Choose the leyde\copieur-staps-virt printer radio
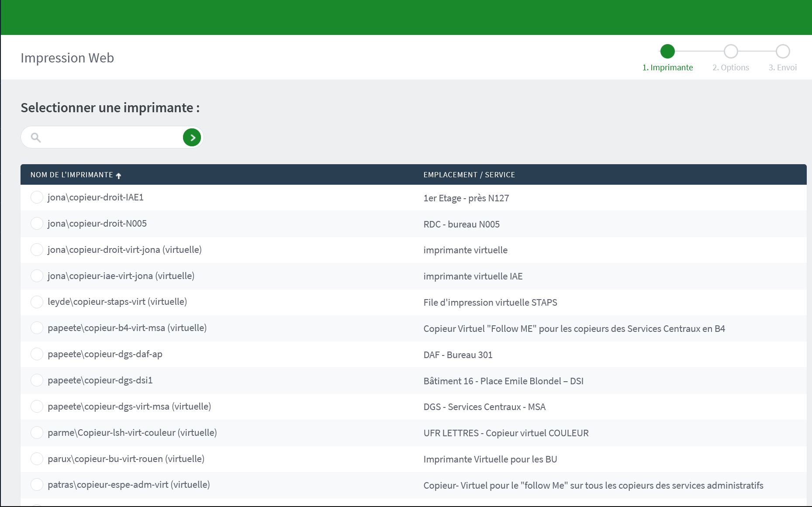The image size is (812, 507). [37, 302]
